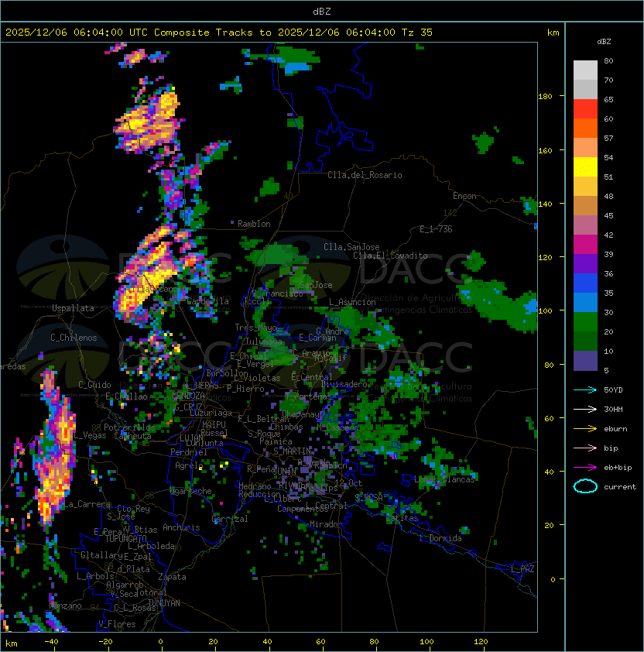Click the 'Tres_Mayo' map label

(x=256, y=328)
